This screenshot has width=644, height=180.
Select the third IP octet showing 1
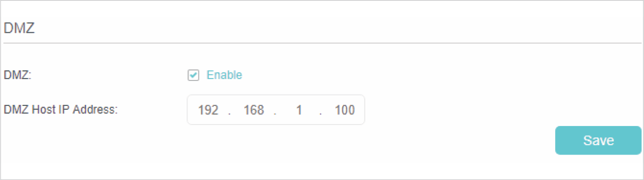(x=298, y=110)
